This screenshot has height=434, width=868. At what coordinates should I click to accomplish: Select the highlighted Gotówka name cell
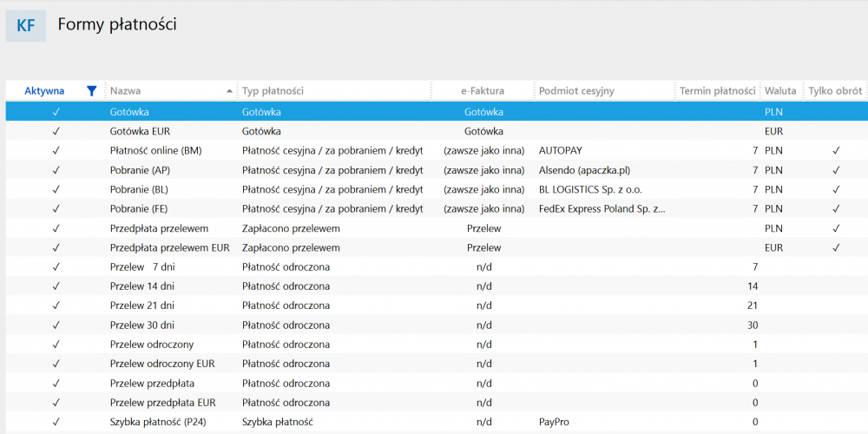point(129,112)
